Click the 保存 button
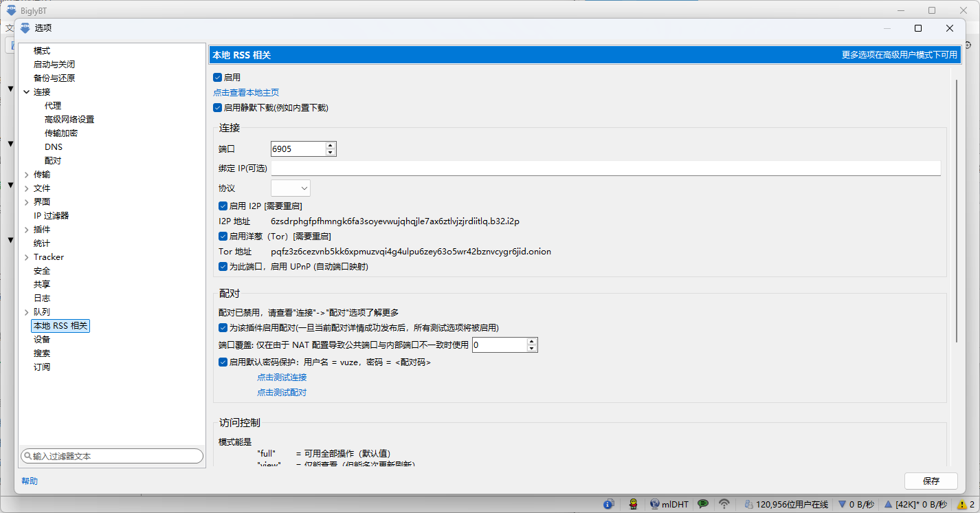This screenshot has height=513, width=980. (931, 481)
